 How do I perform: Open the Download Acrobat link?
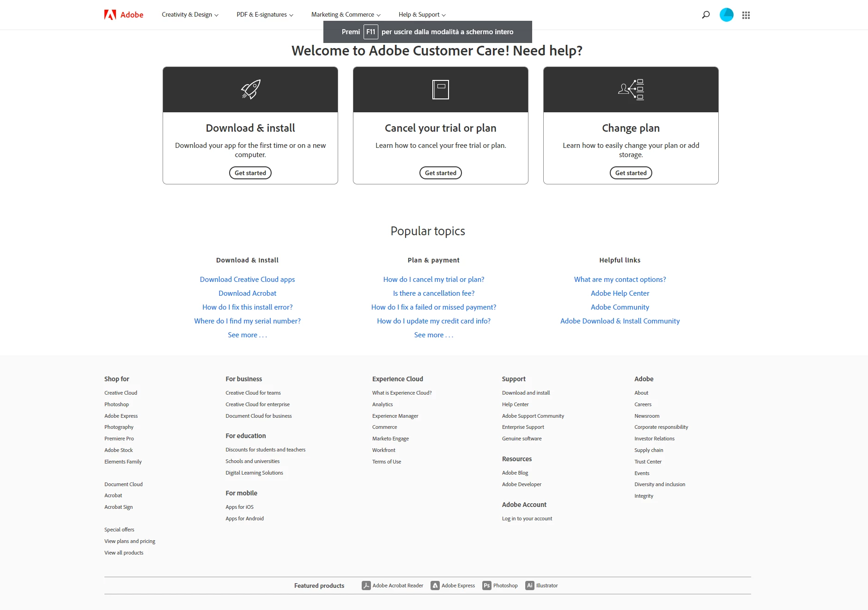[x=247, y=293]
